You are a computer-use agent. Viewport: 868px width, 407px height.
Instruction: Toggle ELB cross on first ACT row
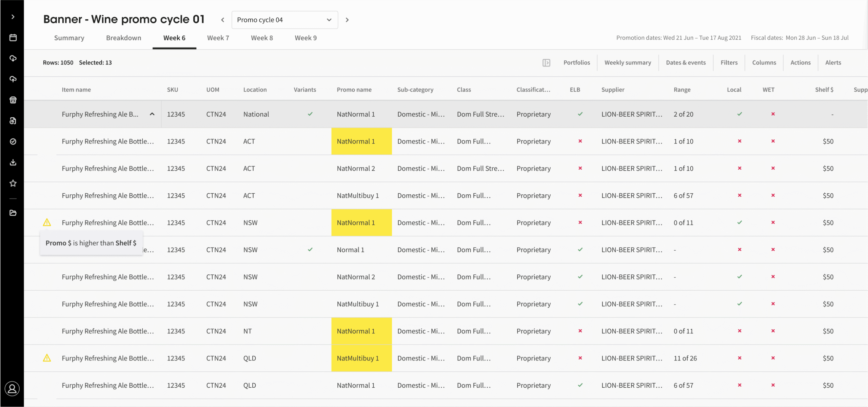tap(580, 141)
